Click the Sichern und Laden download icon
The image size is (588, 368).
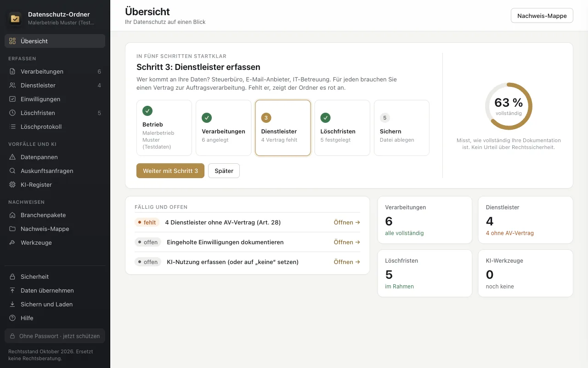(x=12, y=304)
